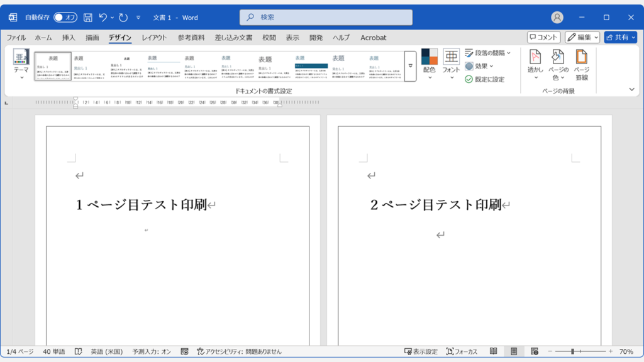
Task: Open the 透かし watermark menu
Action: pyautogui.click(x=536, y=64)
